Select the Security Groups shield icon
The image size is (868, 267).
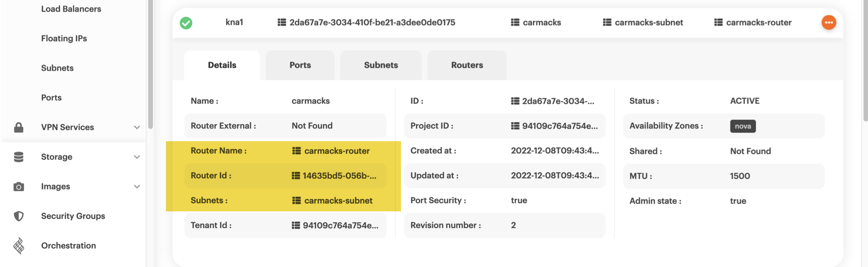19,216
